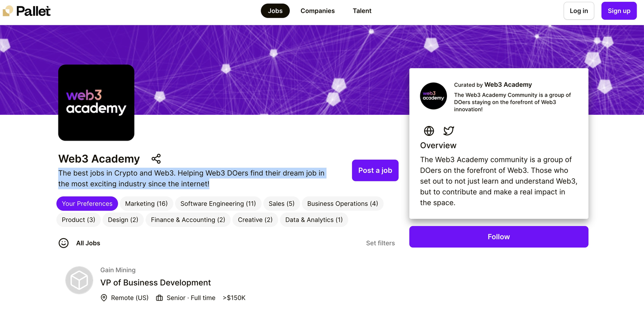This screenshot has height=313, width=644.
Task: Click the >$150K salary text
Action: coord(234,298)
